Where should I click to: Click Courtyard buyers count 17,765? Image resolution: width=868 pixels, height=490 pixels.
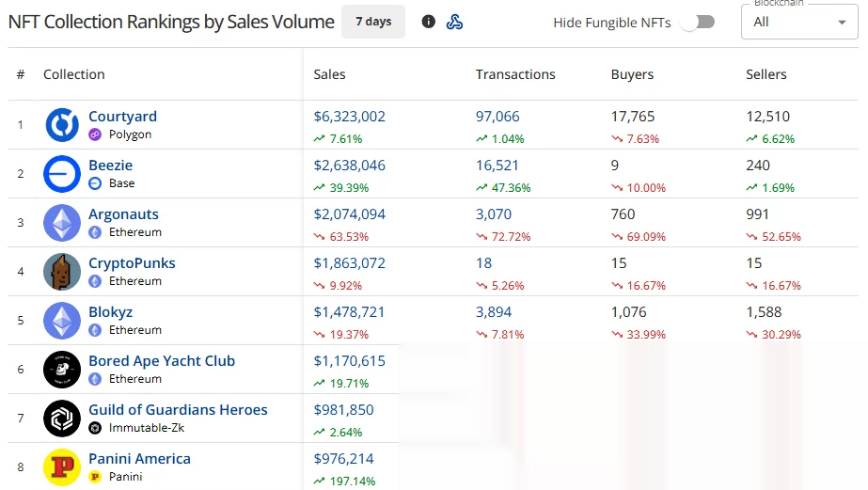[x=633, y=117]
